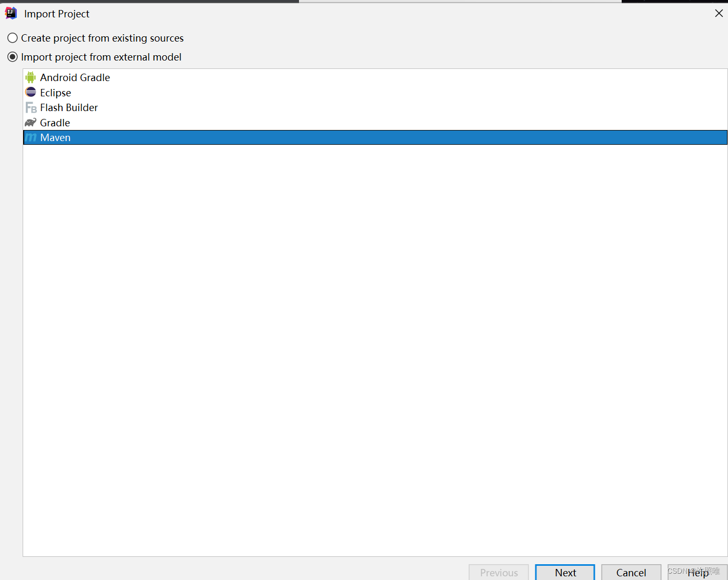The height and width of the screenshot is (580, 728).
Task: Click inside the empty import model list area
Action: coord(368,342)
